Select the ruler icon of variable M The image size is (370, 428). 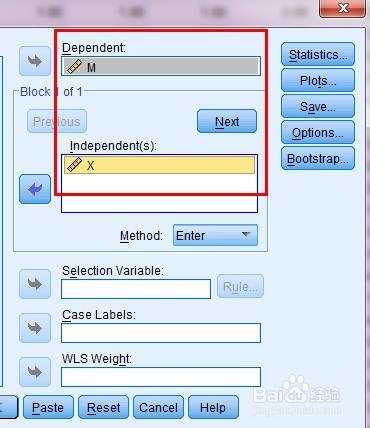click(x=74, y=67)
